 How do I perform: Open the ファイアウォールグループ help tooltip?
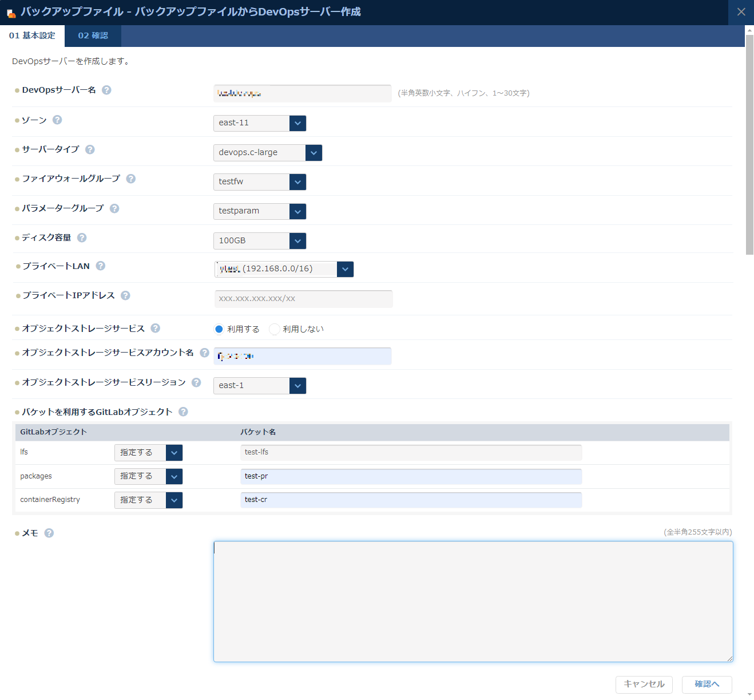(130, 179)
